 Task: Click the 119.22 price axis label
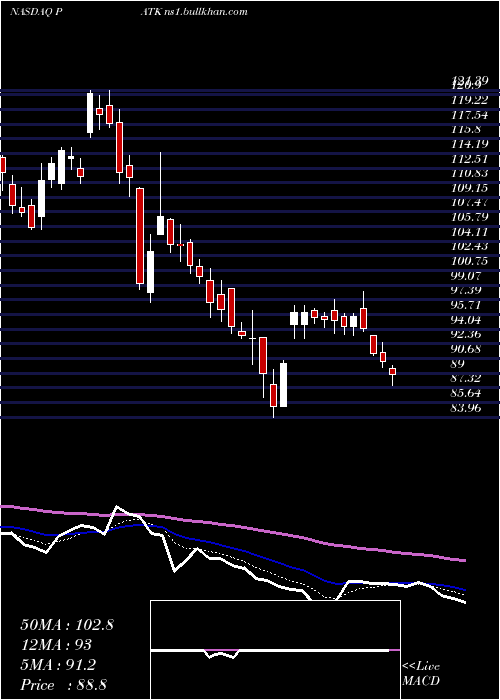pos(469,100)
